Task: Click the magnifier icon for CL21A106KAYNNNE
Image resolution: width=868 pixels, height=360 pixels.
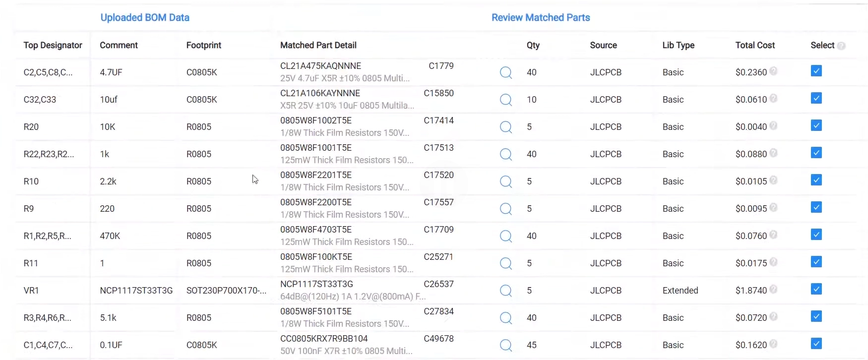Action: pos(505,100)
